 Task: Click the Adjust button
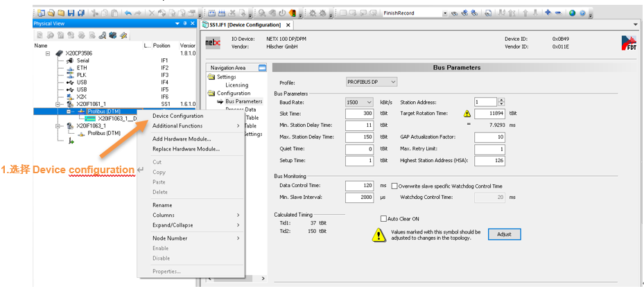[x=505, y=234]
